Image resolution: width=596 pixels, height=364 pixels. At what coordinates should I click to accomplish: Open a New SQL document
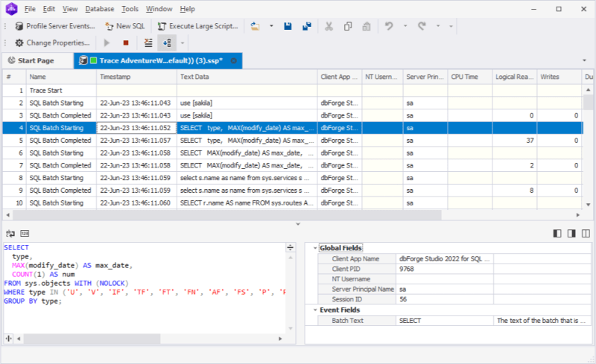point(125,26)
